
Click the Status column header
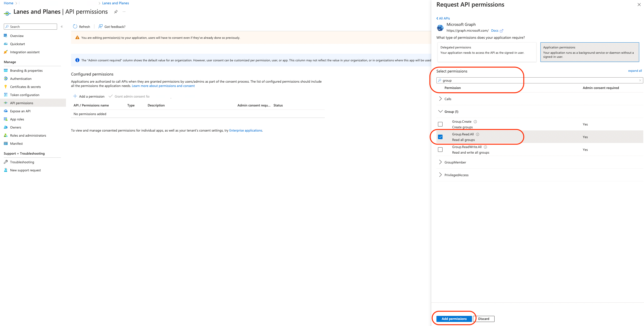[x=278, y=105]
